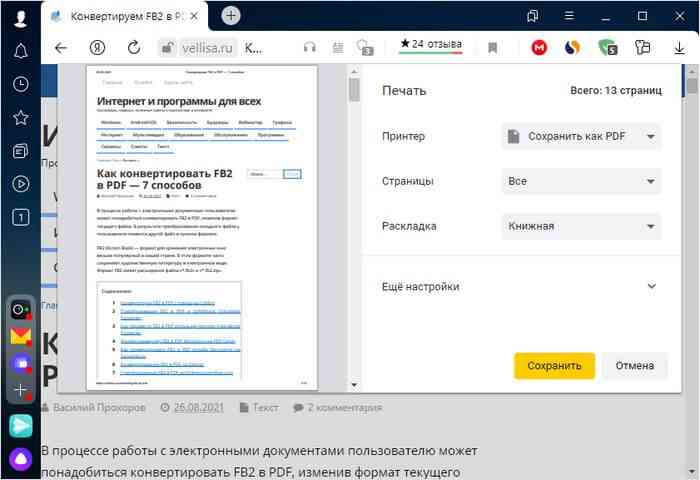Open the green shield extension icon

(608, 47)
